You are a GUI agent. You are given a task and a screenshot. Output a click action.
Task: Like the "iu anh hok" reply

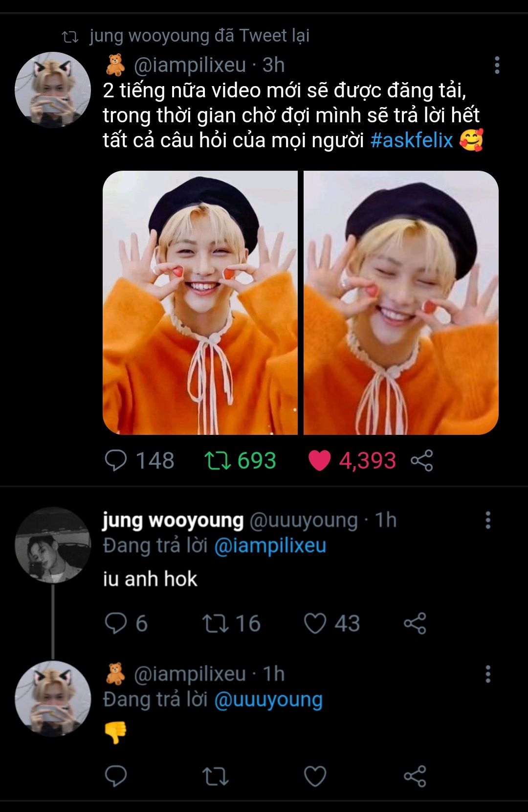click(315, 623)
